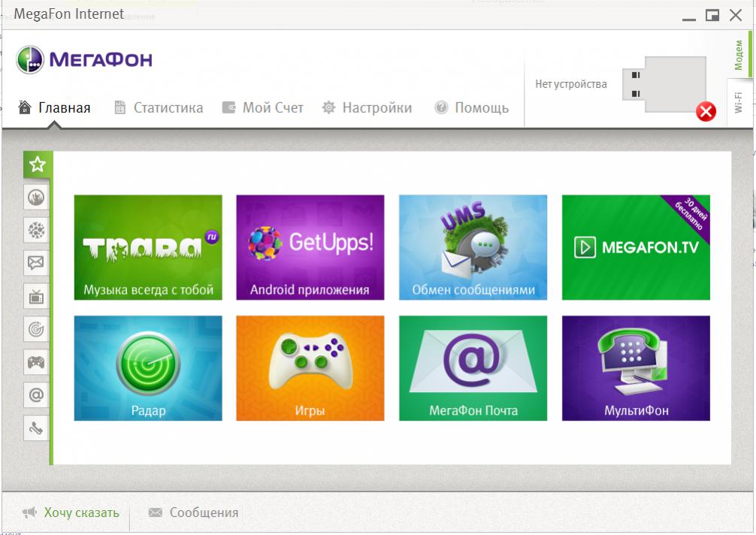Click the @ mail sidebar icon
756x535 pixels.
click(36, 395)
